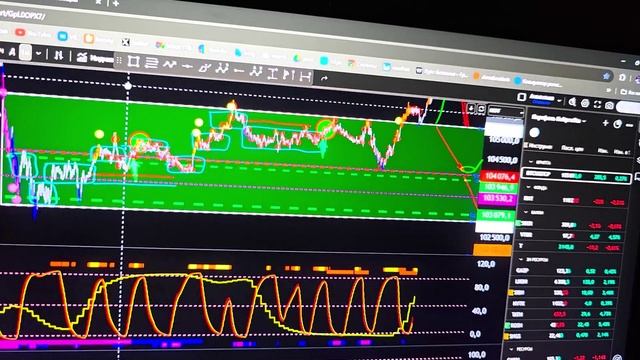Select the pencil brush drawing tool
Image resolution: width=640 pixels, height=360 pixels.
[204, 68]
